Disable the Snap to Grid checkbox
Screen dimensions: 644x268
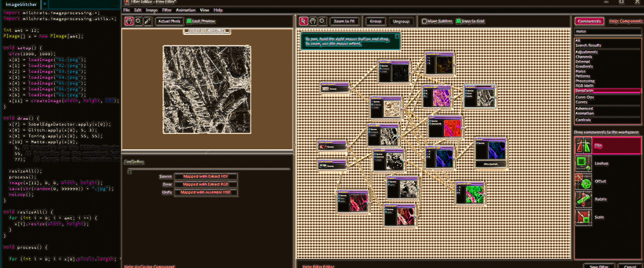[x=458, y=21]
